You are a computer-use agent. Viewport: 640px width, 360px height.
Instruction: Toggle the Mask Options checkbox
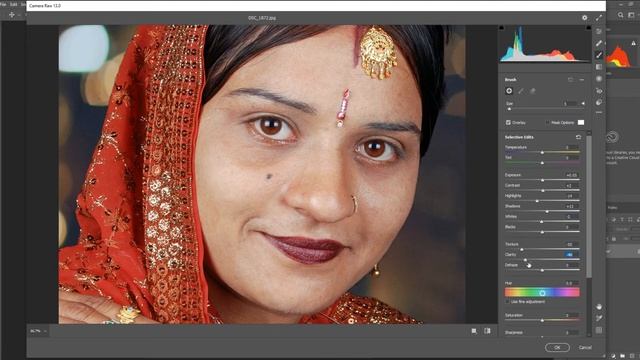click(548, 122)
